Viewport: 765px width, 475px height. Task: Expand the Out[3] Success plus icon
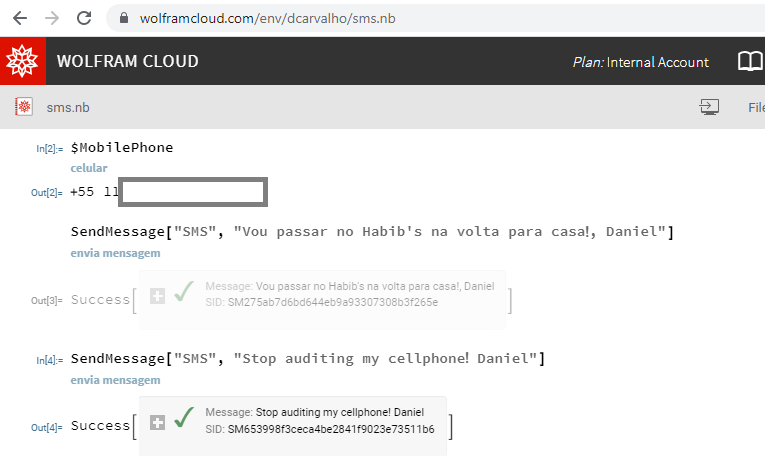(x=157, y=296)
